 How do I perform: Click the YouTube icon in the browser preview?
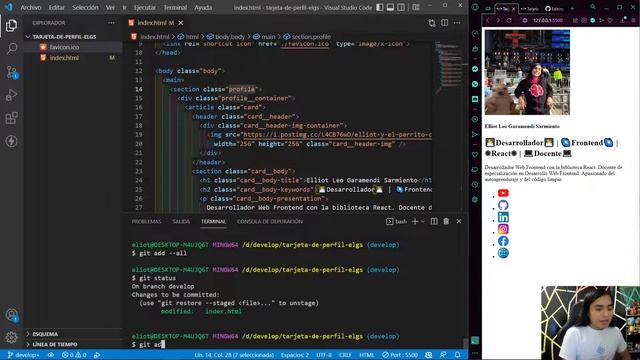pyautogui.click(x=503, y=193)
